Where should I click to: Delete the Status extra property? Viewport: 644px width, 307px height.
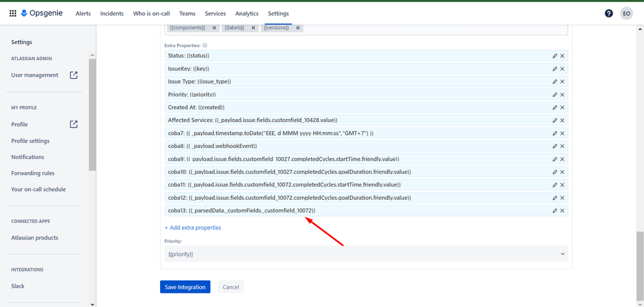[x=562, y=56]
